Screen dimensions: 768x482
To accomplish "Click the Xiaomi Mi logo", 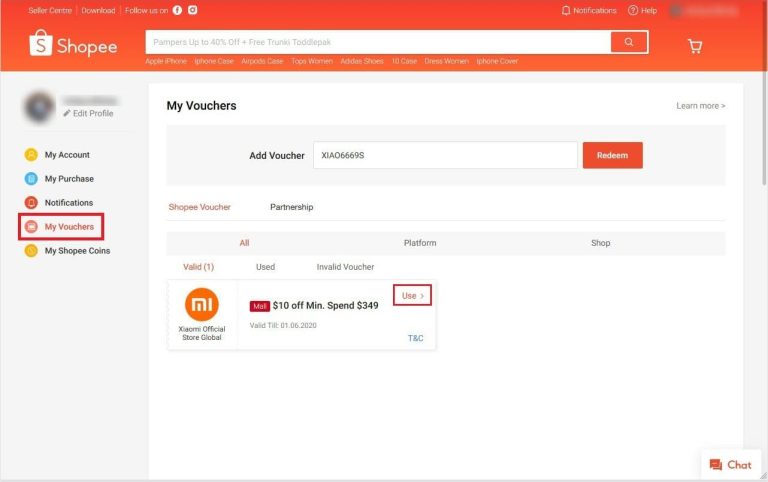I will (202, 304).
